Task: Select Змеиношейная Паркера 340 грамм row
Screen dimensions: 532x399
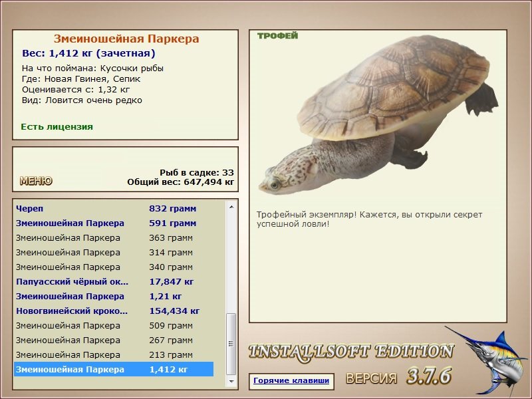Action: [114, 267]
